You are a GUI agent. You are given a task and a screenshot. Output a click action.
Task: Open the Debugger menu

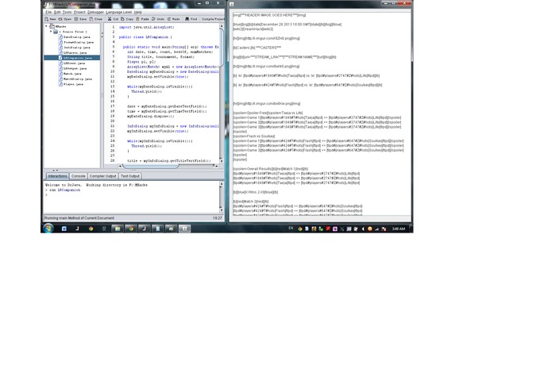point(95,12)
